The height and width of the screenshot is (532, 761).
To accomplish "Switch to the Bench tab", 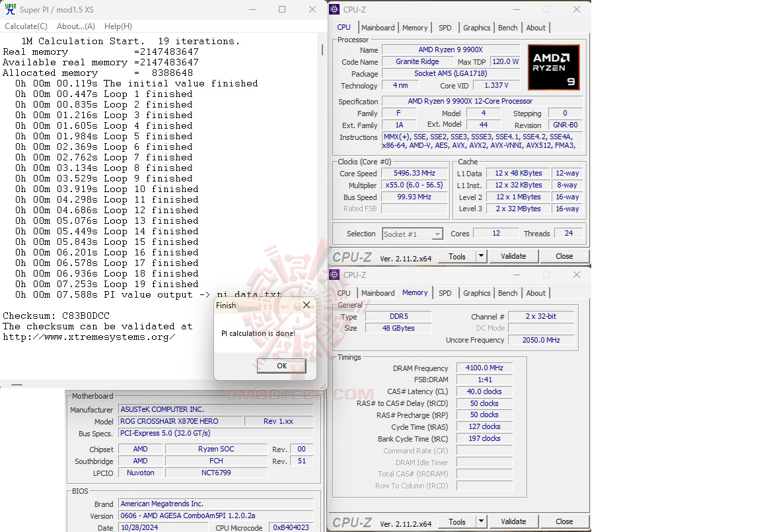I will [507, 28].
